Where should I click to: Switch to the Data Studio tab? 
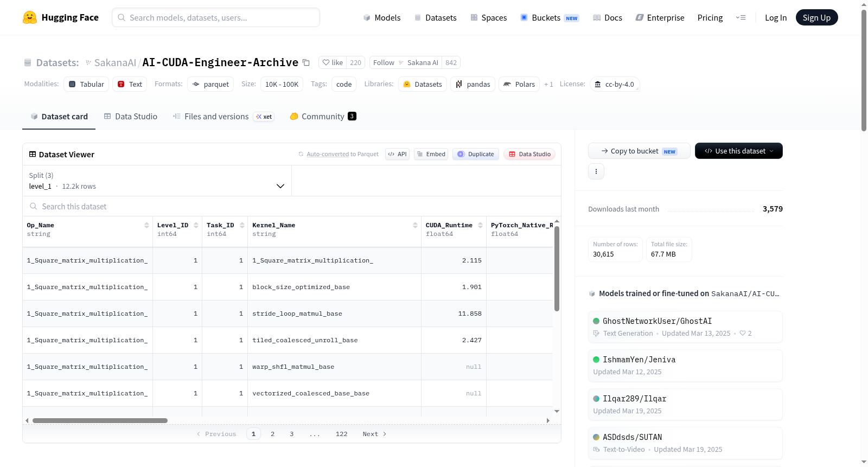point(131,116)
